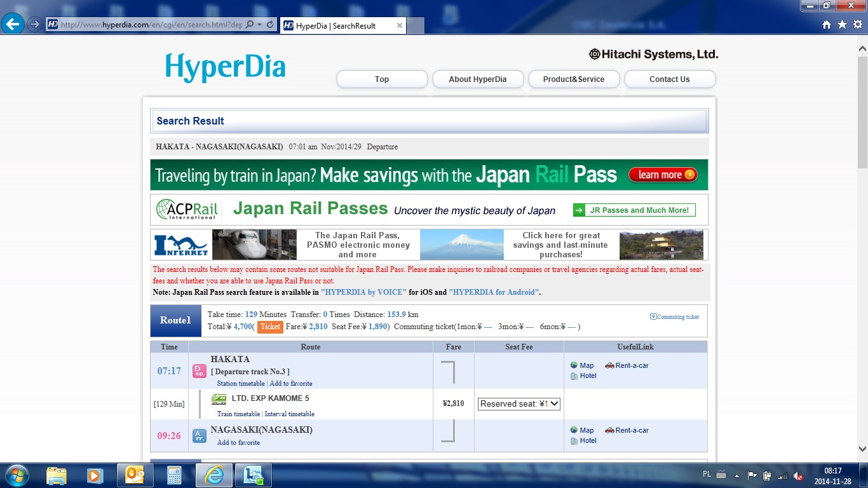Click the green train icon beside KAMOME 5
This screenshot has height=488, width=868.
(219, 399)
